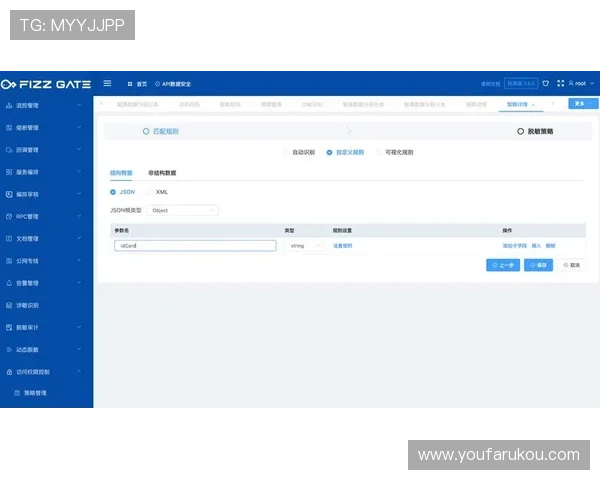Expand the 流控管理 menu chevron

pyautogui.click(x=79, y=105)
